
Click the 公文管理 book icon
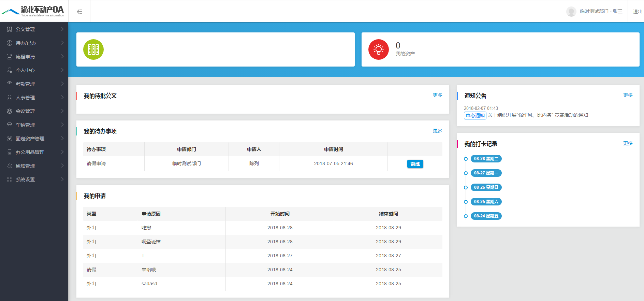(x=10, y=29)
